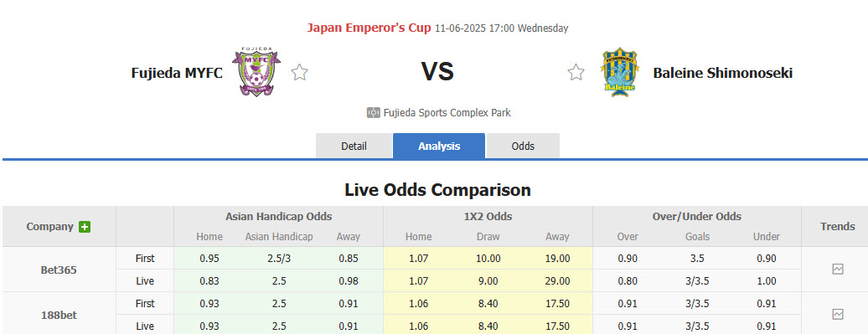This screenshot has width=868, height=334.
Task: Open the Bet365 trends chart icon
Action: 838,270
